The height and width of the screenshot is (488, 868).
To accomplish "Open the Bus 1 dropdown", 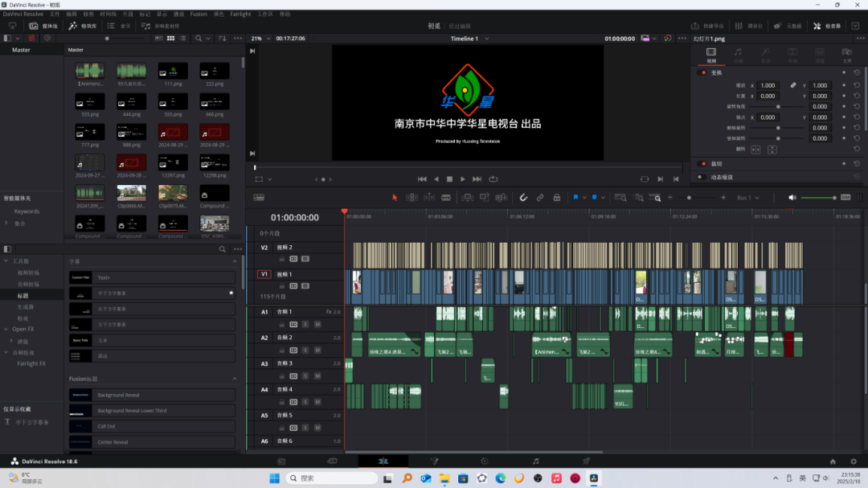I will tap(748, 198).
